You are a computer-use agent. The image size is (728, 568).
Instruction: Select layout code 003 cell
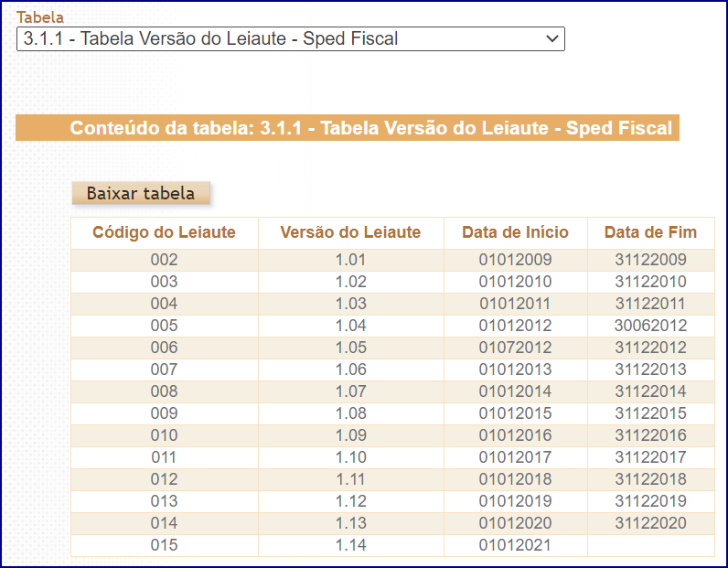point(164,282)
